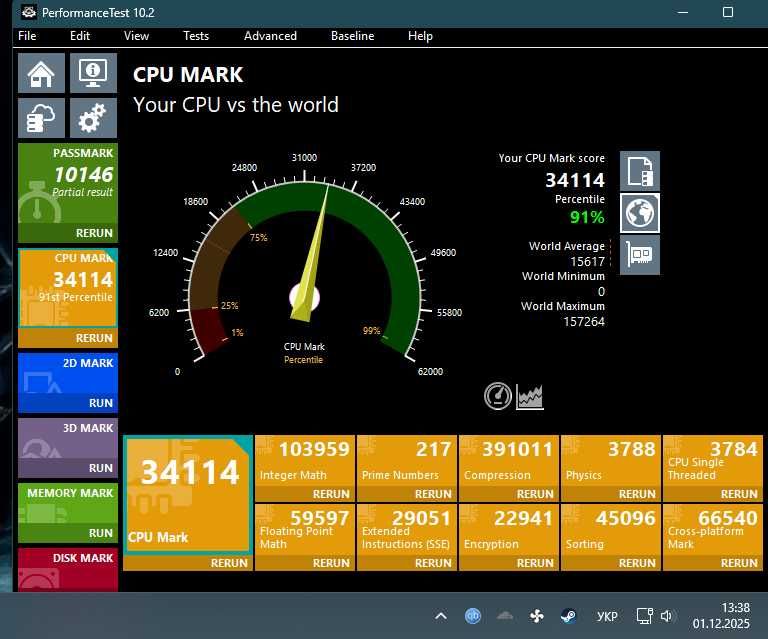The width and height of the screenshot is (768, 639).
Task: Click the World Average 15617 value
Action: pos(587,261)
